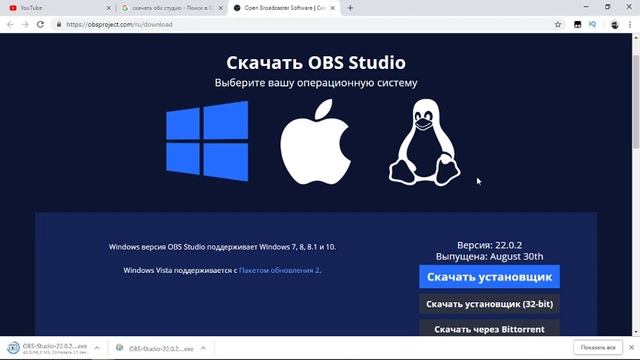Switch to the Google search tab

171,8
